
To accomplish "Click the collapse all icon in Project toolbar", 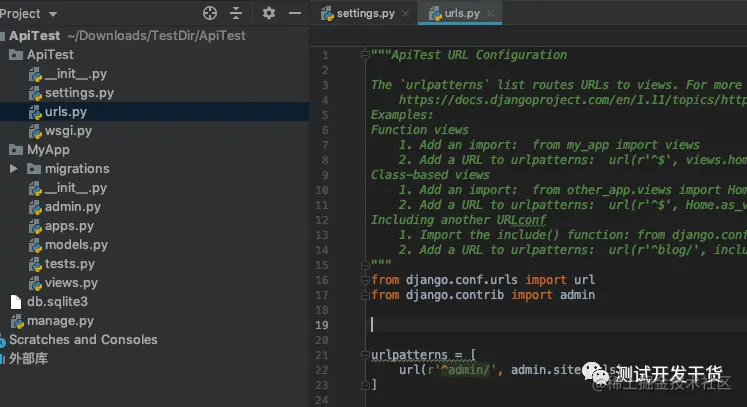I will [x=236, y=13].
